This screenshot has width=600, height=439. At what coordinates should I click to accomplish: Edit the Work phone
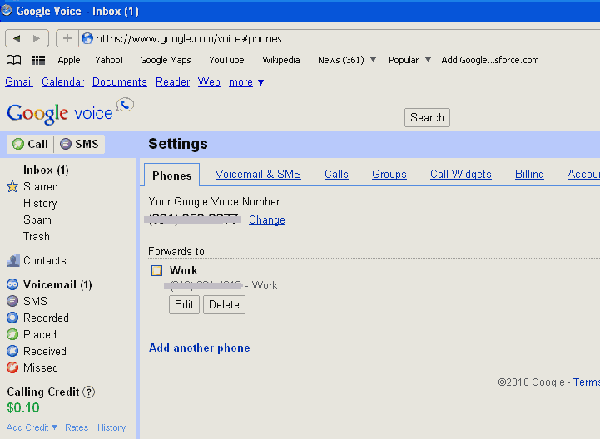[x=184, y=304]
